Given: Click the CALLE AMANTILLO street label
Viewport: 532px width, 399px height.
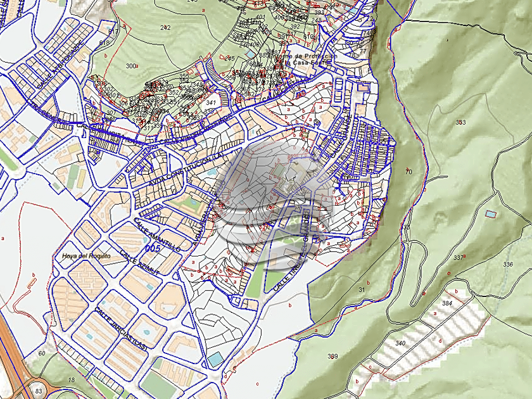Looking at the screenshot, I should [157, 234].
